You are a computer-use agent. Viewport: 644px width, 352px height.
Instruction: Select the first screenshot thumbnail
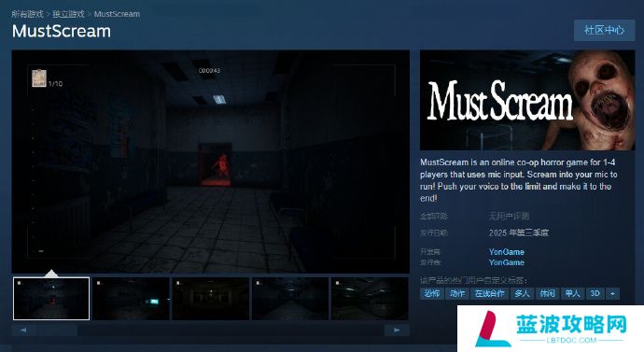(x=51, y=299)
